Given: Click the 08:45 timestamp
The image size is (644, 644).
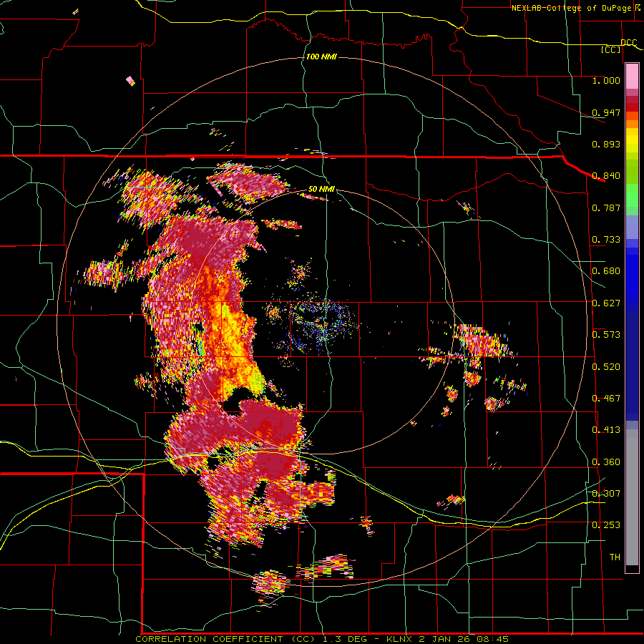Looking at the screenshot, I should (x=492, y=639).
